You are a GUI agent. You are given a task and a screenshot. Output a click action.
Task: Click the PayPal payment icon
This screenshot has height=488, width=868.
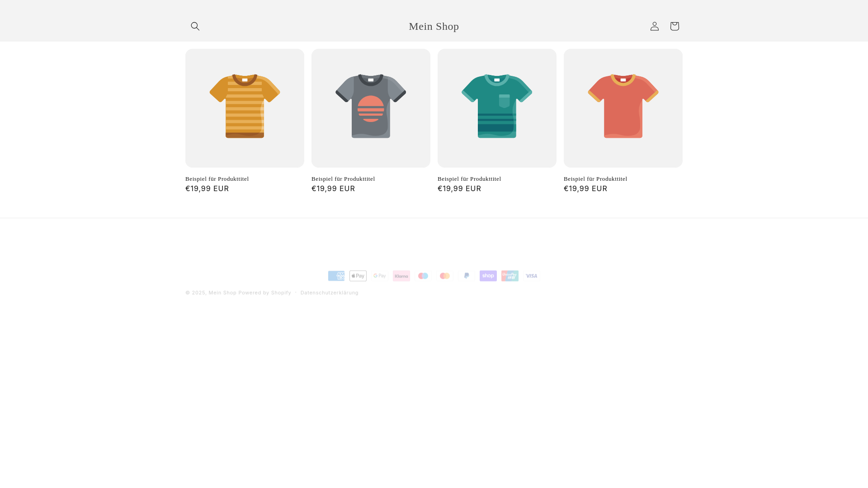tap(467, 276)
